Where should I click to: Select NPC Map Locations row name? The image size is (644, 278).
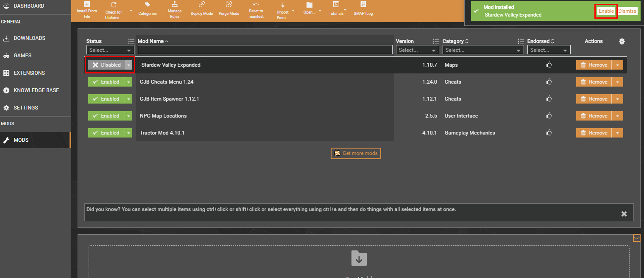click(x=163, y=116)
